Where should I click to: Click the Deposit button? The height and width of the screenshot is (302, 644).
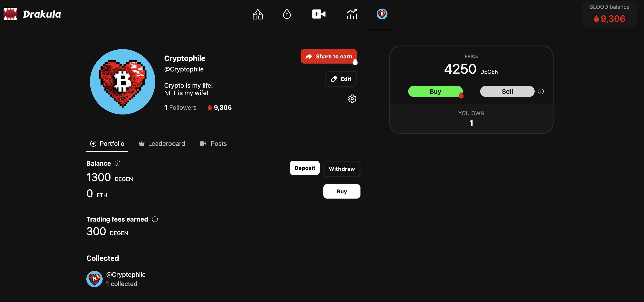[304, 168]
